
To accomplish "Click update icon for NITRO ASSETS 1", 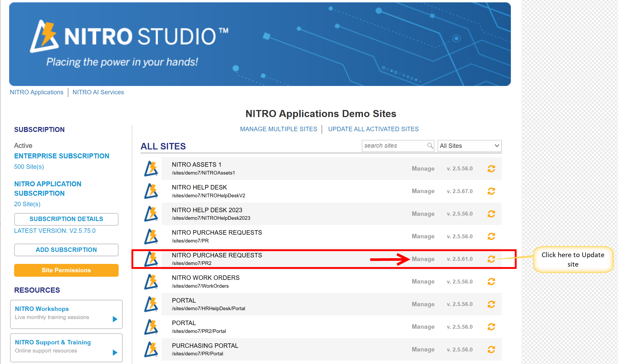I will coord(491,169).
